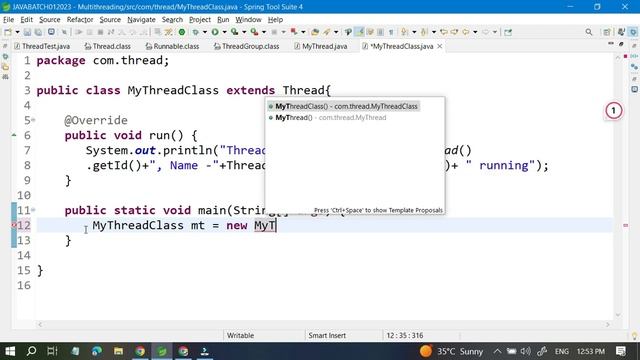Click the error marker on line 12
The image size is (640, 360).
(14, 225)
